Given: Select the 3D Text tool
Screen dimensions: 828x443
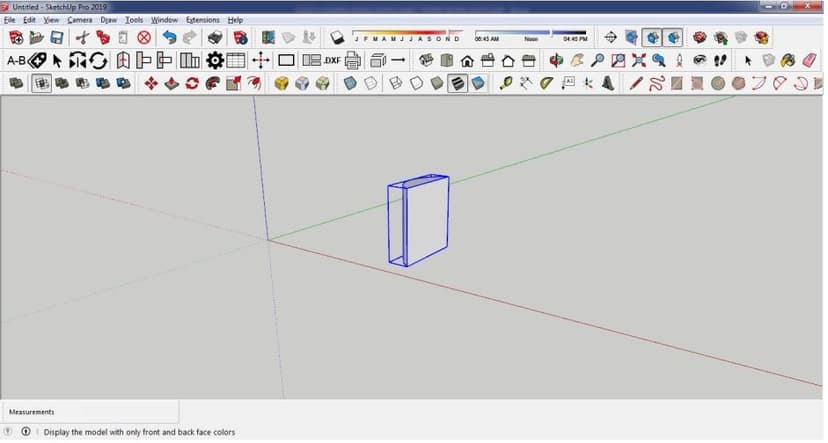Looking at the screenshot, I should point(608,83).
